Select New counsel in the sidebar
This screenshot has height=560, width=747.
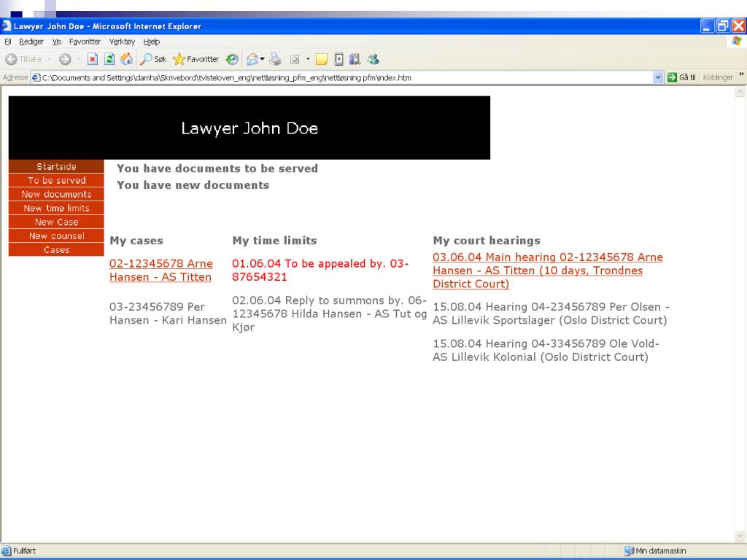point(56,236)
